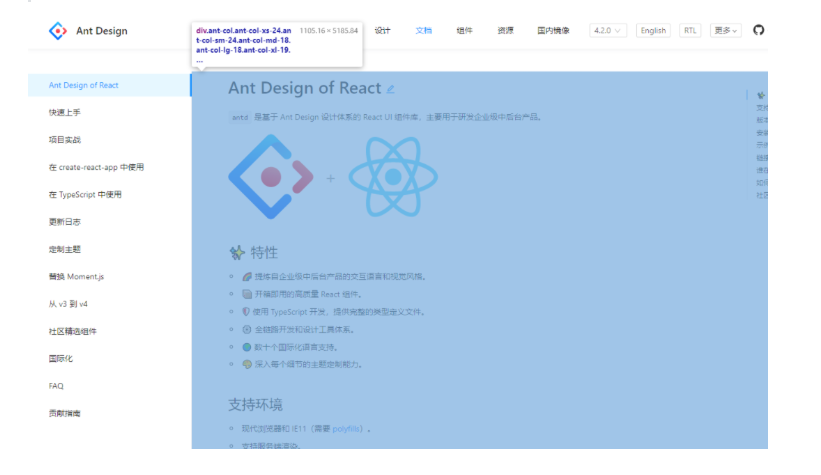
Task: Open the 组件 navigation tab
Action: coord(465,31)
